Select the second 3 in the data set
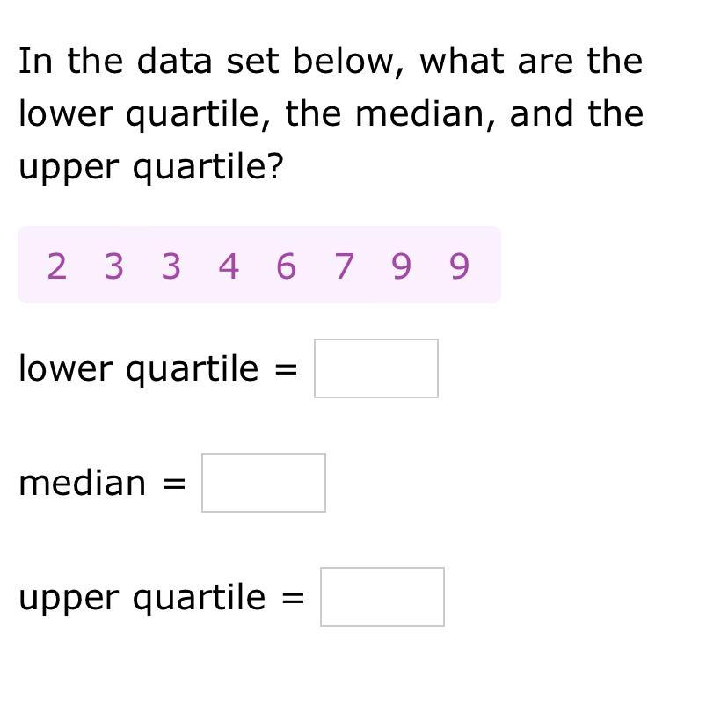The width and height of the screenshot is (728, 728). click(x=171, y=266)
